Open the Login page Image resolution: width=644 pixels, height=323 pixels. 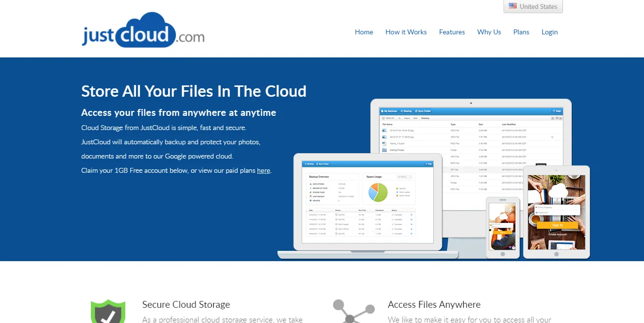tap(550, 32)
